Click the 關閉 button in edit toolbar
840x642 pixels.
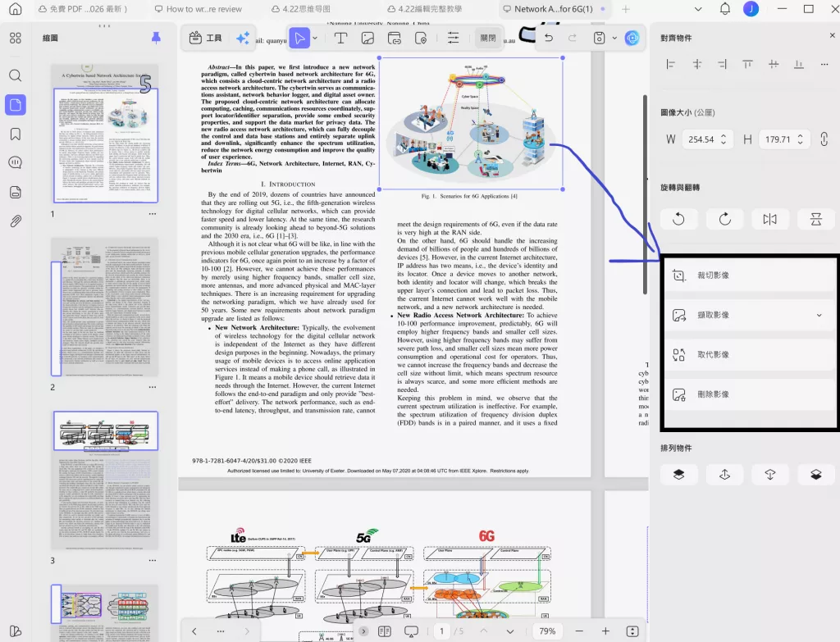click(488, 38)
